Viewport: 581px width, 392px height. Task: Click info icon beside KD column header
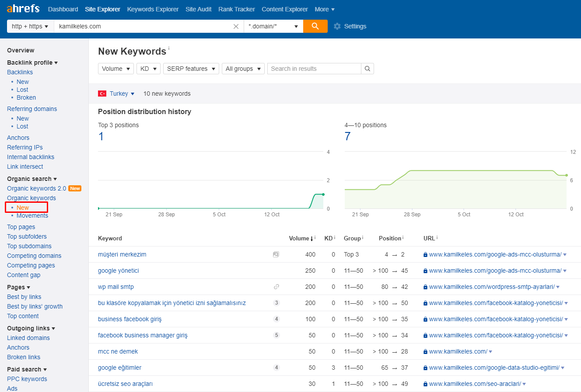coord(335,238)
